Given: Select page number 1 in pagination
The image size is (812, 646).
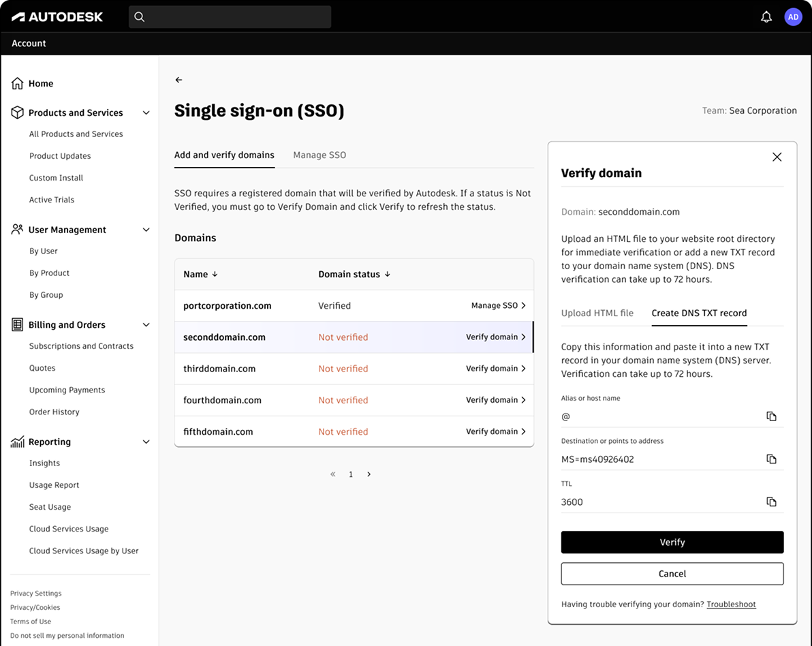Looking at the screenshot, I should (x=351, y=474).
